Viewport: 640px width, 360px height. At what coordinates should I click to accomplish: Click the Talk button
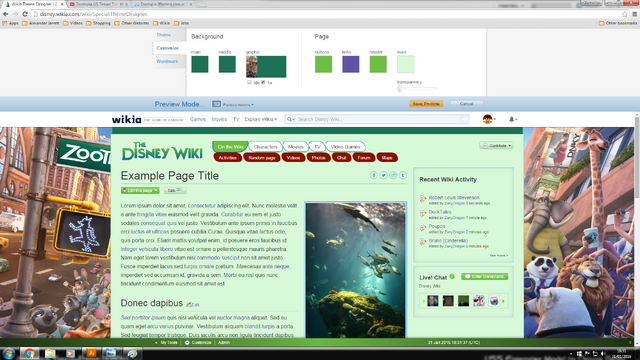(x=175, y=191)
